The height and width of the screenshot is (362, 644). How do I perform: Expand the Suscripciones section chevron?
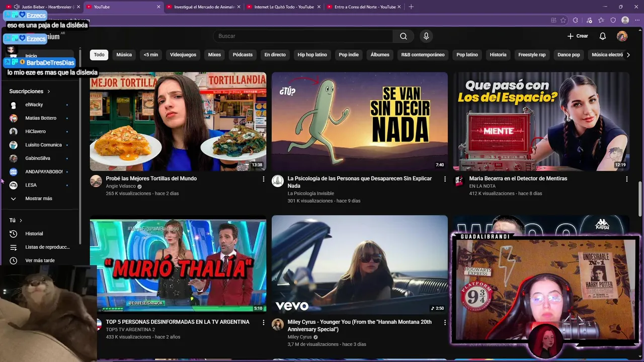49,92
